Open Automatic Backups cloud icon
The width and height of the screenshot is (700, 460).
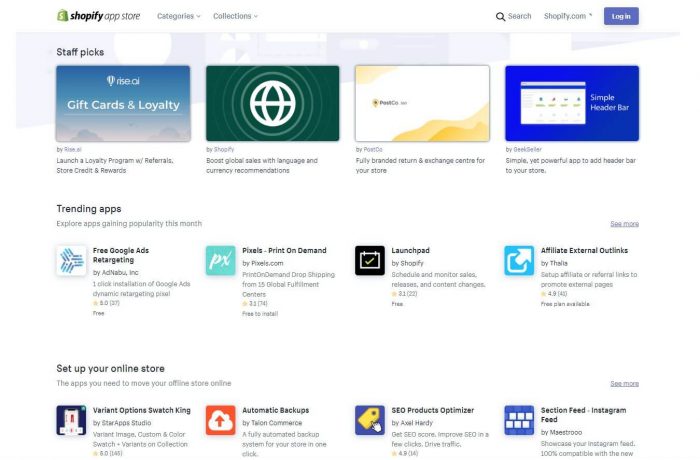pos(221,420)
